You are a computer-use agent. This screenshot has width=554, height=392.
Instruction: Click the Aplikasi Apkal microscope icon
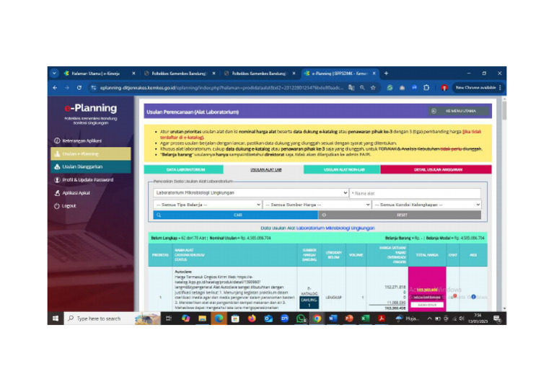(57, 193)
